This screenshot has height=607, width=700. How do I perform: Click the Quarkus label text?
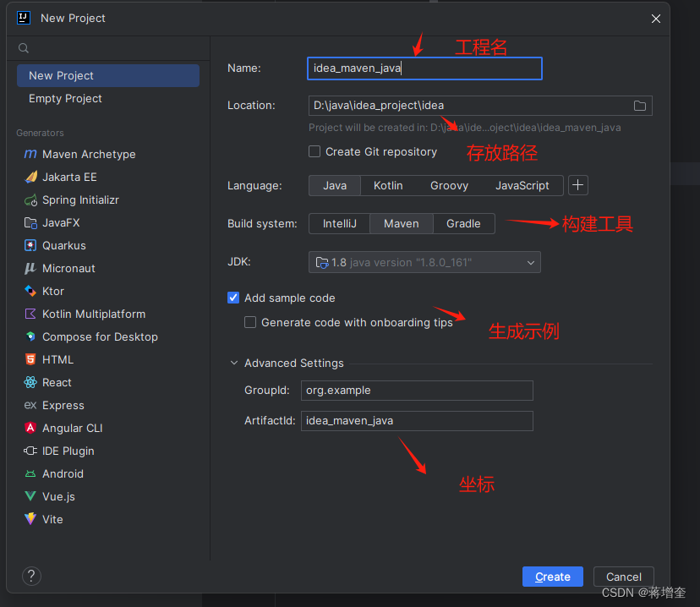point(64,245)
